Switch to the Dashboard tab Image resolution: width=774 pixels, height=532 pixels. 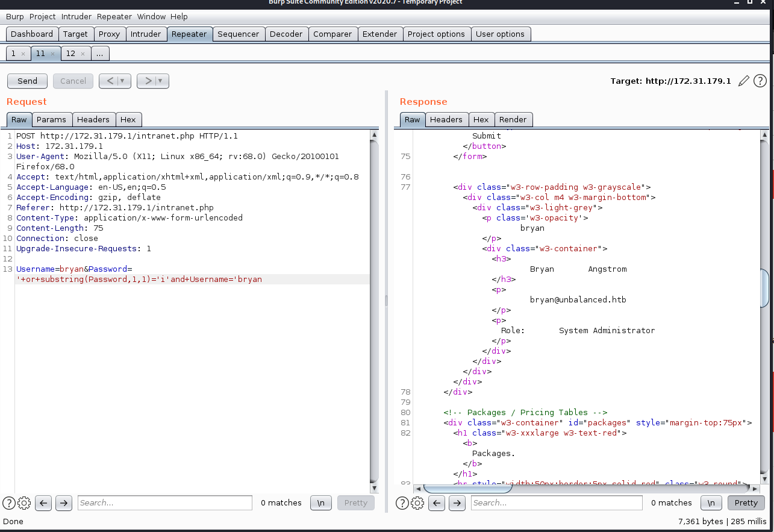click(x=32, y=34)
